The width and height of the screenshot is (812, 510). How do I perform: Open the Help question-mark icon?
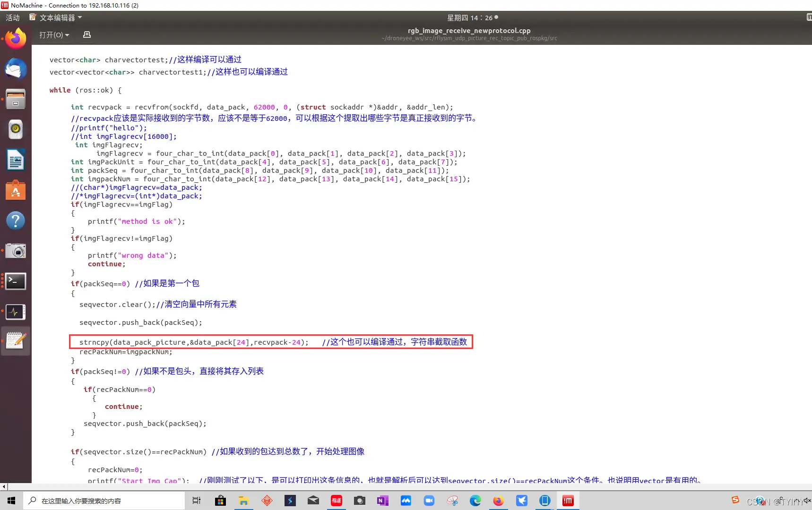16,221
